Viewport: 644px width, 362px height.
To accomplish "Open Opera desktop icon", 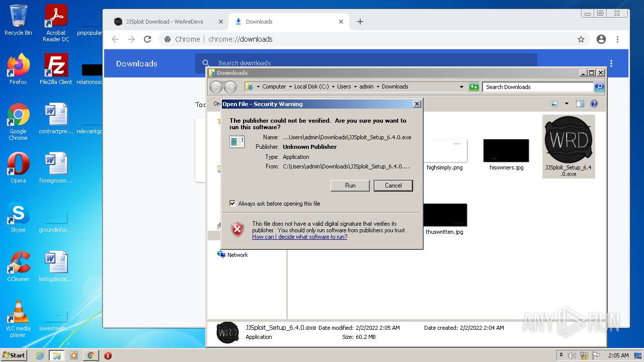I will coord(18,168).
